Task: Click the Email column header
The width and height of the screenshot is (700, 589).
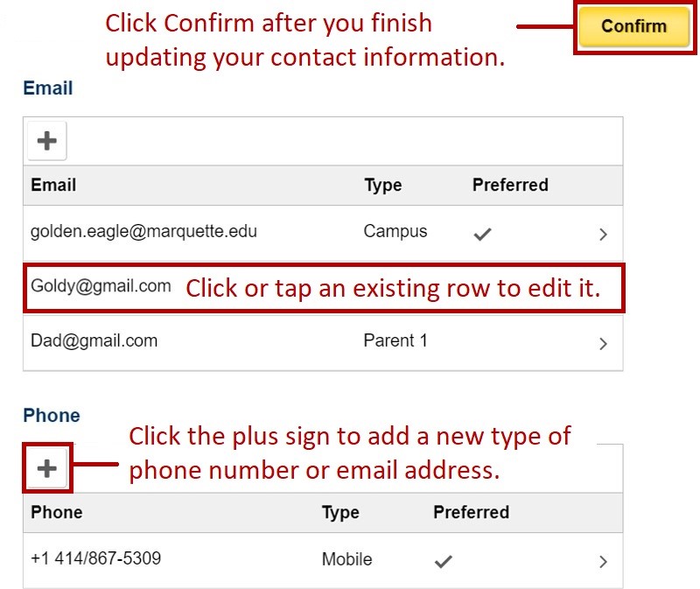Action: (x=53, y=186)
